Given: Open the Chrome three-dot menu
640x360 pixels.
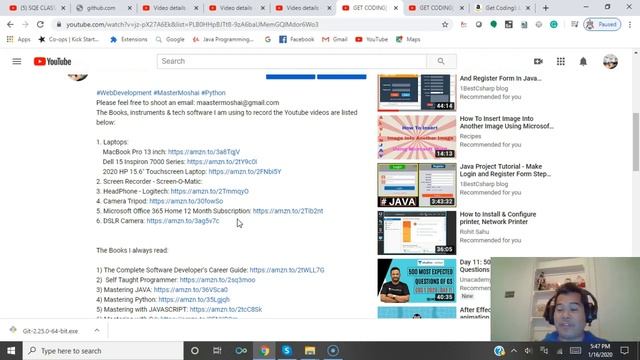Looking at the screenshot, I should click(630, 24).
